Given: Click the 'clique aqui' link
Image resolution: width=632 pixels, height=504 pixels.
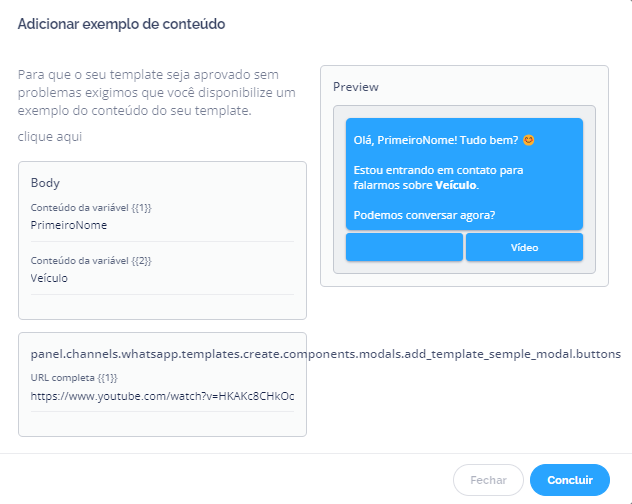Looking at the screenshot, I should pos(50,136).
